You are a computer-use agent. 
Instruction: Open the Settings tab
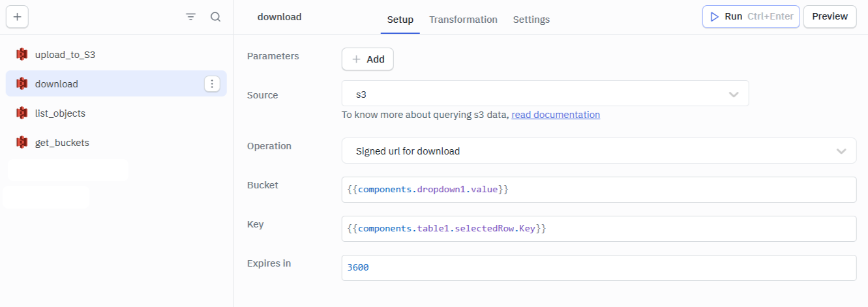[531, 20]
